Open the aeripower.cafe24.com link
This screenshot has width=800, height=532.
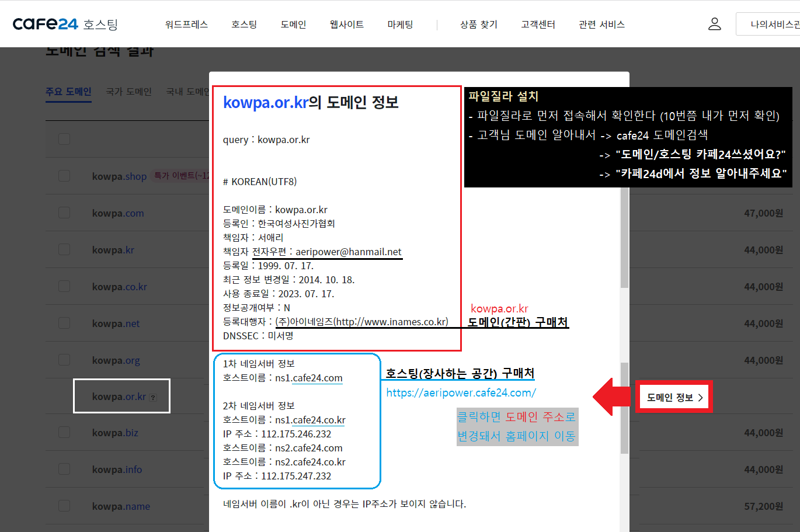coord(461,393)
